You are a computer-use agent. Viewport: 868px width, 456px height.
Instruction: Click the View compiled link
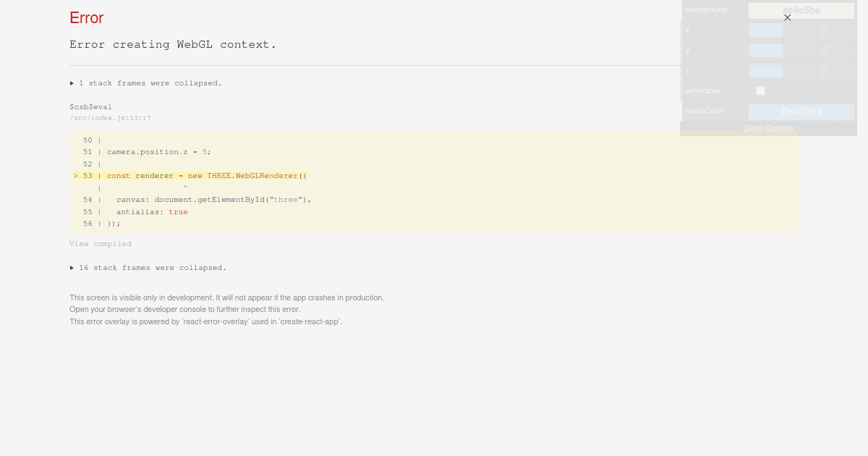tap(101, 244)
